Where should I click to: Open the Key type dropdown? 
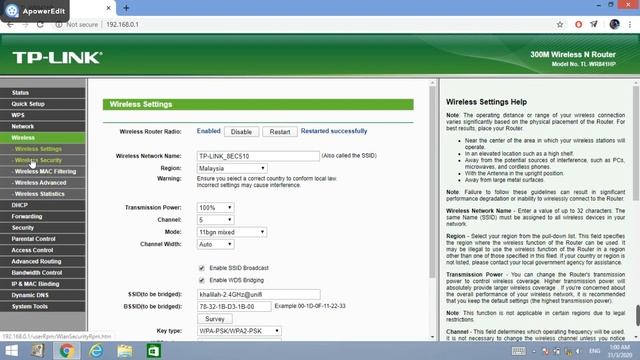(x=239, y=331)
